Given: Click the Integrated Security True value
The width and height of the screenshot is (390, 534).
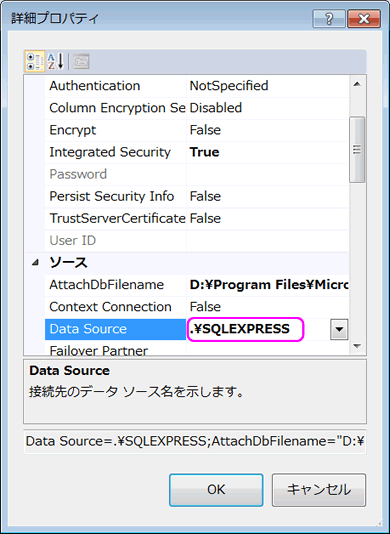Looking at the screenshot, I should tap(204, 152).
